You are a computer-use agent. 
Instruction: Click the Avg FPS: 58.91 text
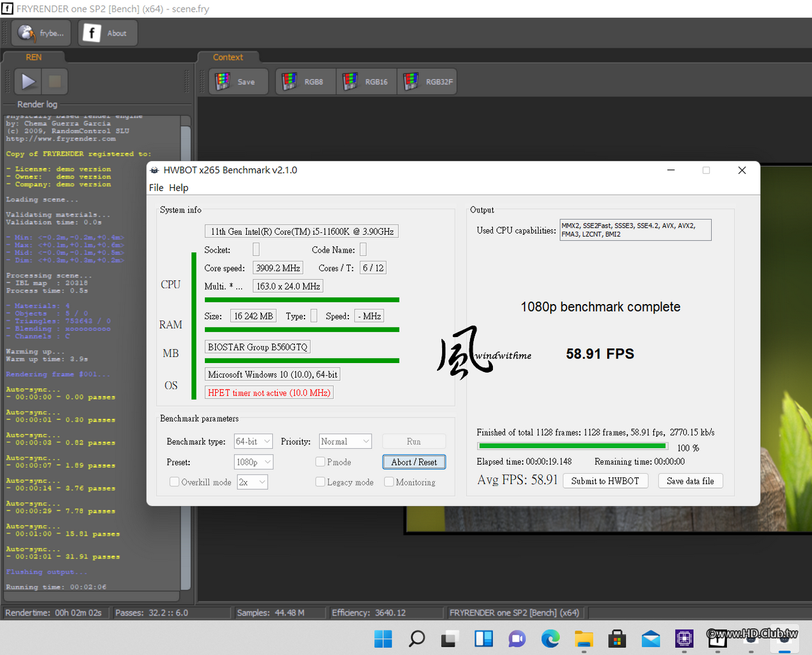click(x=517, y=480)
